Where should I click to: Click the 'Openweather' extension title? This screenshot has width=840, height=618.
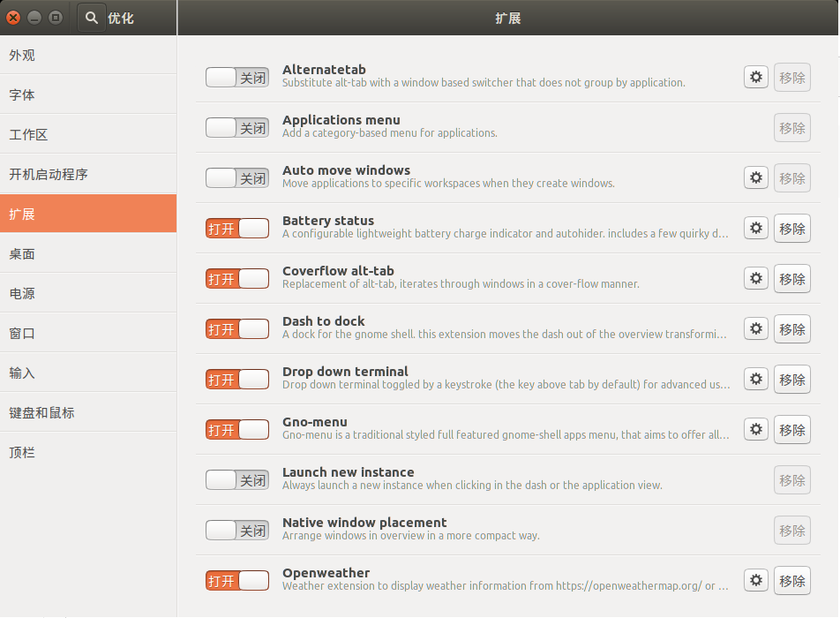tap(326, 573)
